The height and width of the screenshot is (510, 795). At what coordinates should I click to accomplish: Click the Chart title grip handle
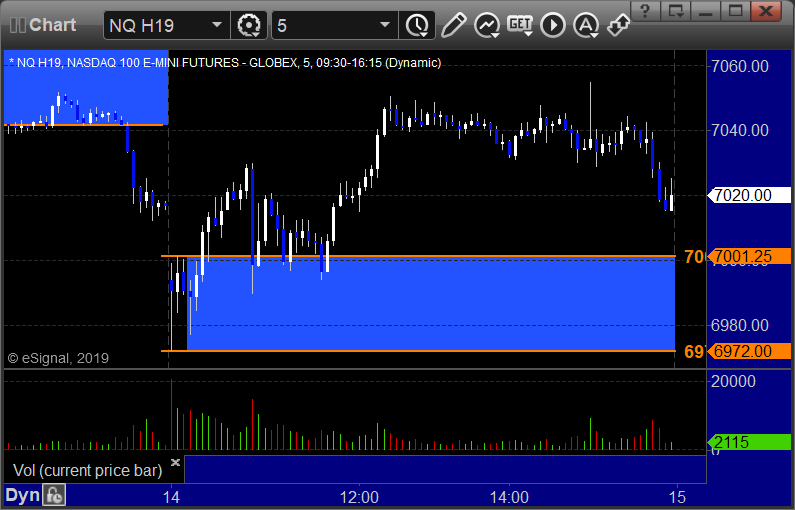pos(18,25)
